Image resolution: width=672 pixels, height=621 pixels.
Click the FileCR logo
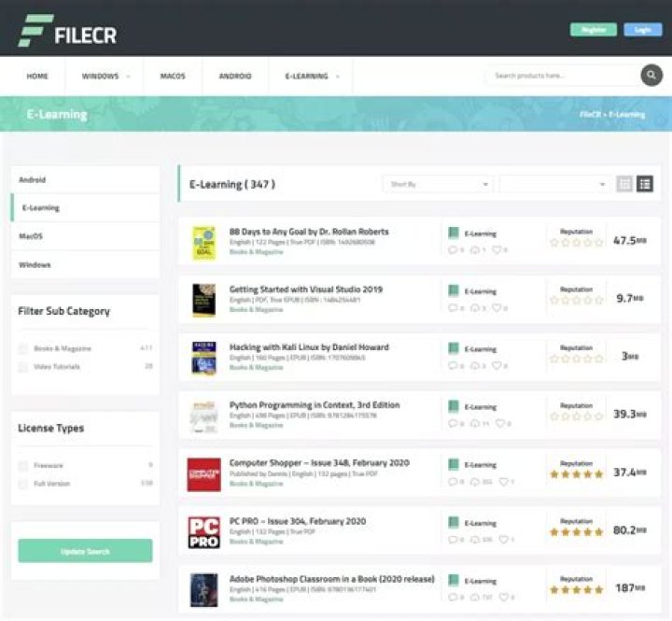pyautogui.click(x=67, y=31)
